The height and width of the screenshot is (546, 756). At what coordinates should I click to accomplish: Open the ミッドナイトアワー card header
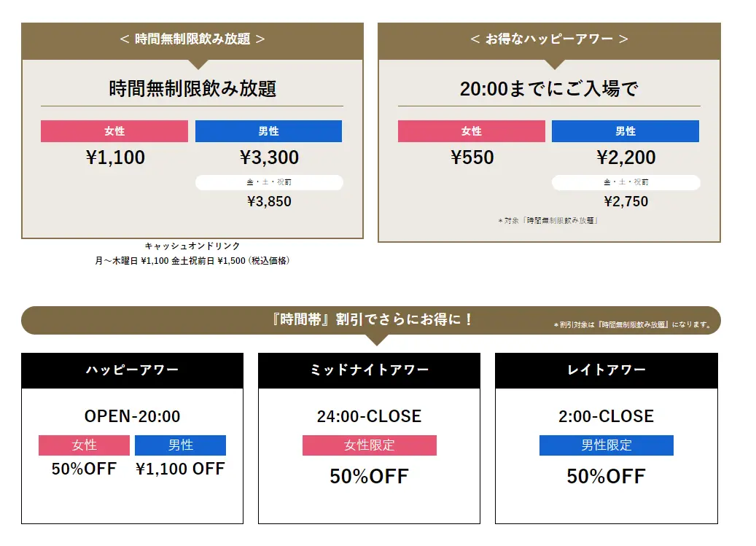coord(370,370)
